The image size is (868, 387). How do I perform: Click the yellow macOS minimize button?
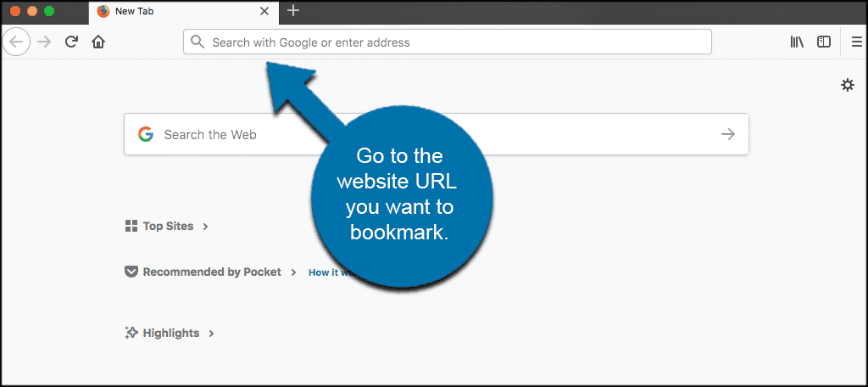pos(32,11)
